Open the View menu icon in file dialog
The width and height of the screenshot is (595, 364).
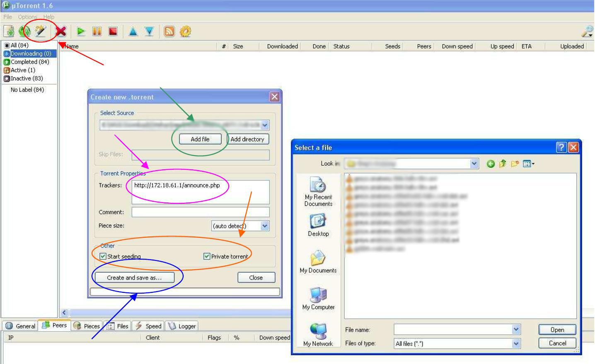pos(528,164)
